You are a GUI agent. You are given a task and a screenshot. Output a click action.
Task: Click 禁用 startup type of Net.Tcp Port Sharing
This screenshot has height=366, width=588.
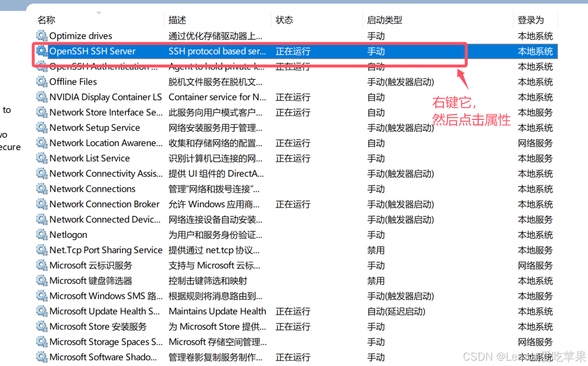coord(376,250)
